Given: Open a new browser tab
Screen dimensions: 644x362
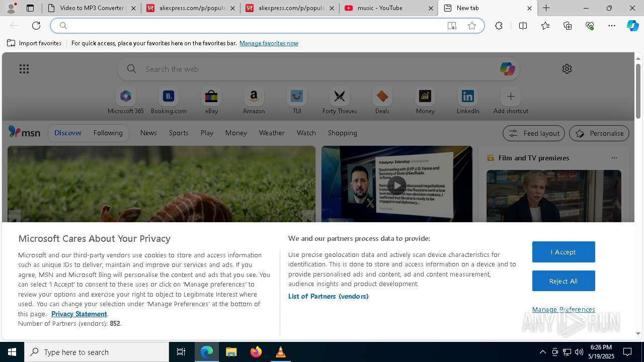Looking at the screenshot, I should coord(546,8).
